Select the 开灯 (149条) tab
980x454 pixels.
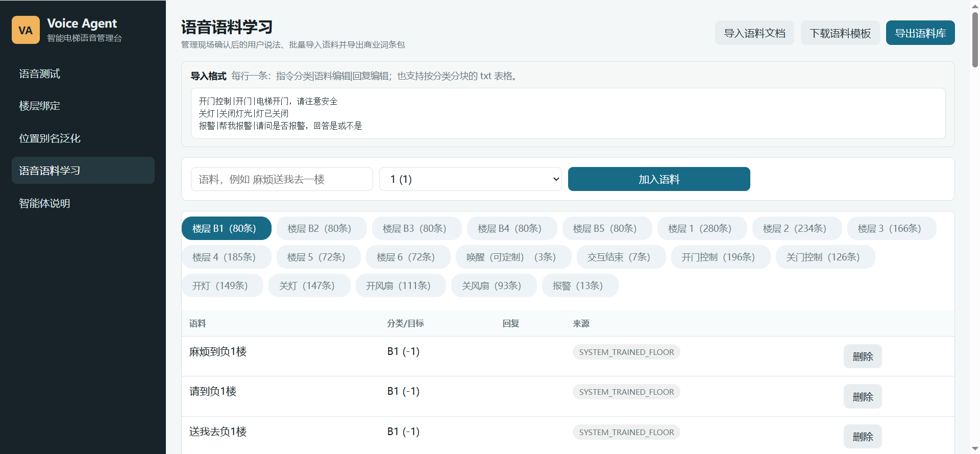point(223,285)
